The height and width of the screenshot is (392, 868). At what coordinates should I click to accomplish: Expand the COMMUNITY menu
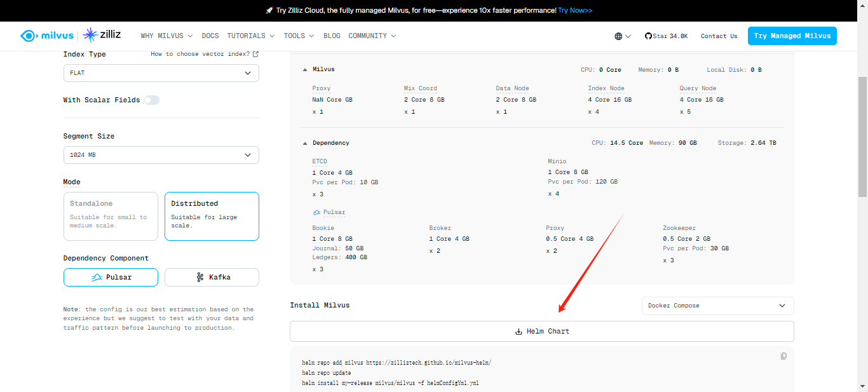372,36
